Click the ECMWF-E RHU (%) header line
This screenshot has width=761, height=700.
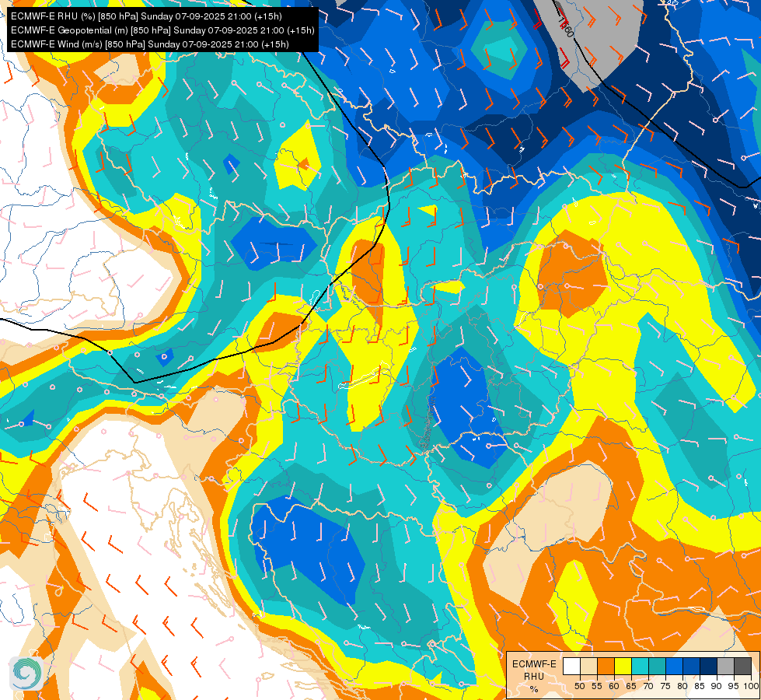(x=146, y=16)
